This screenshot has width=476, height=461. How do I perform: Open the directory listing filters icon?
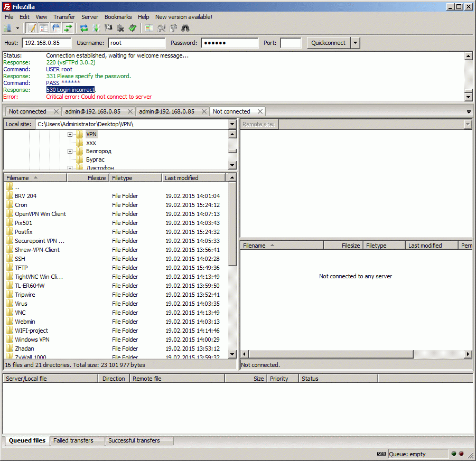149,28
